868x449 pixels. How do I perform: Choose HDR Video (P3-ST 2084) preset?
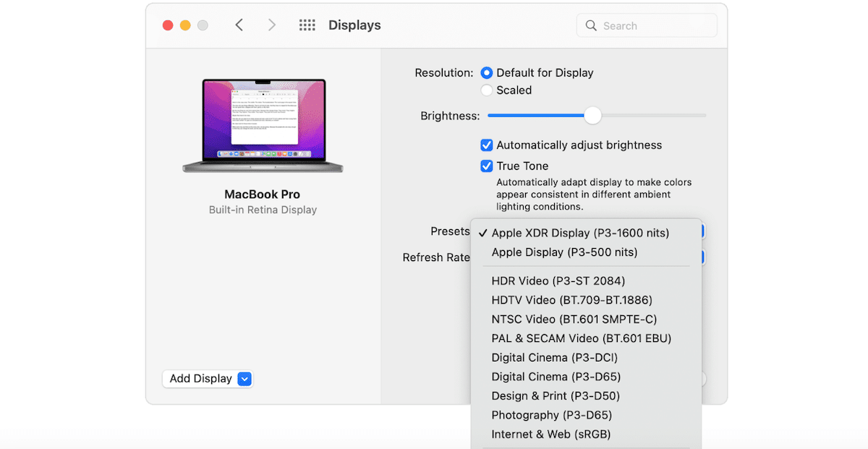[x=586, y=281]
